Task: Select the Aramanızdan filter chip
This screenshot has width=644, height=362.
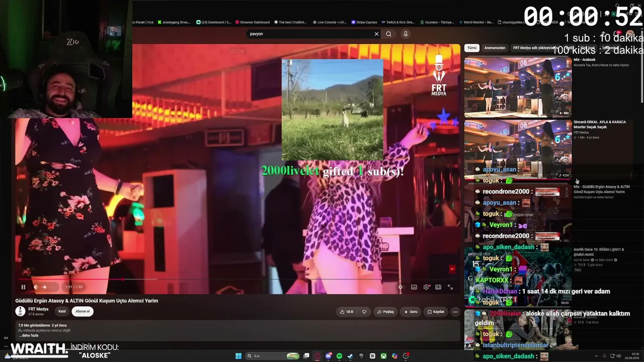Action: [495, 48]
